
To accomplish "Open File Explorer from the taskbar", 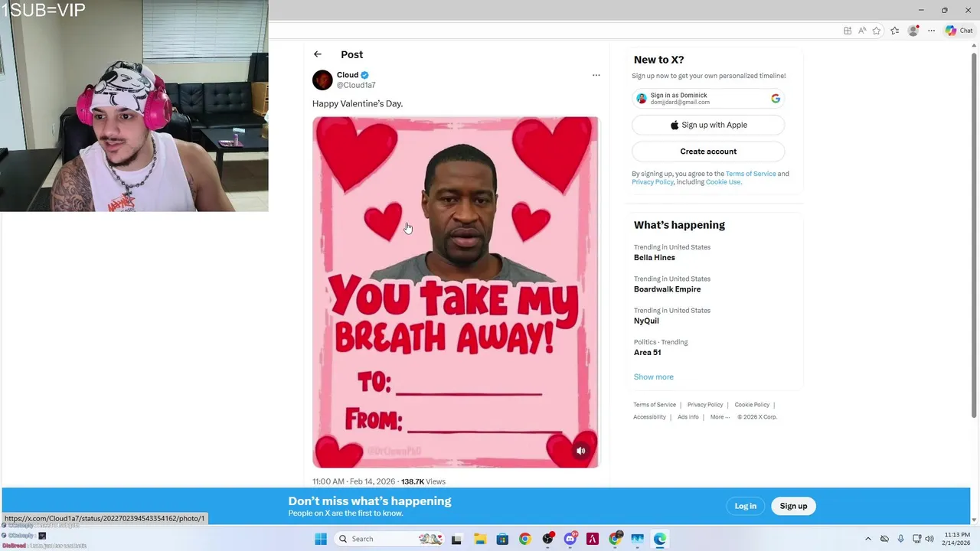I will point(479,539).
